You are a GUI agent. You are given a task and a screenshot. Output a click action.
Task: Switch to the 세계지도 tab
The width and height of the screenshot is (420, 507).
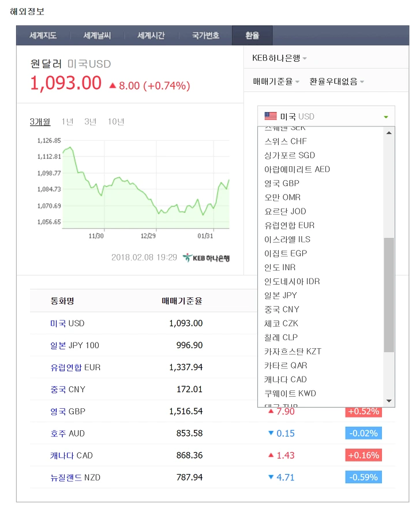43,35
